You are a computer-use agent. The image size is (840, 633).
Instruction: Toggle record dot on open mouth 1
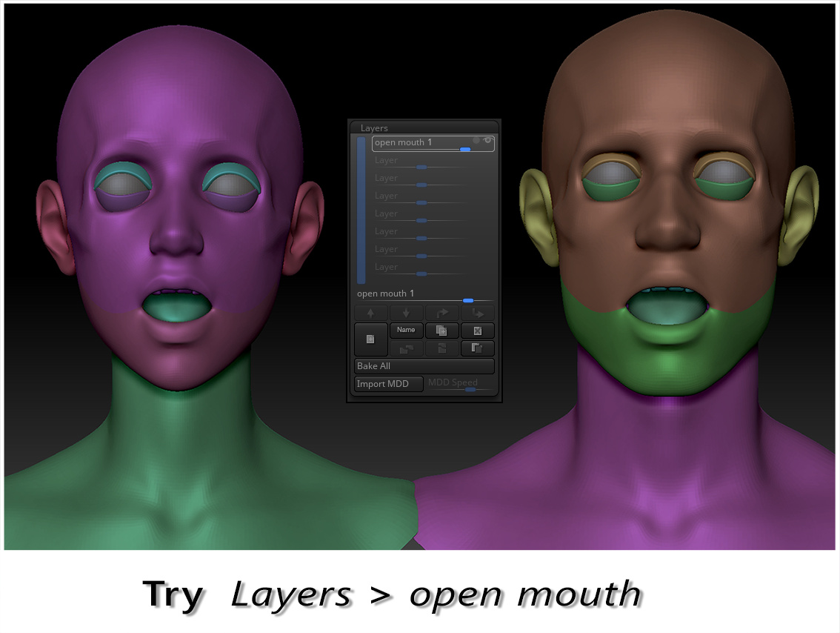click(x=476, y=140)
